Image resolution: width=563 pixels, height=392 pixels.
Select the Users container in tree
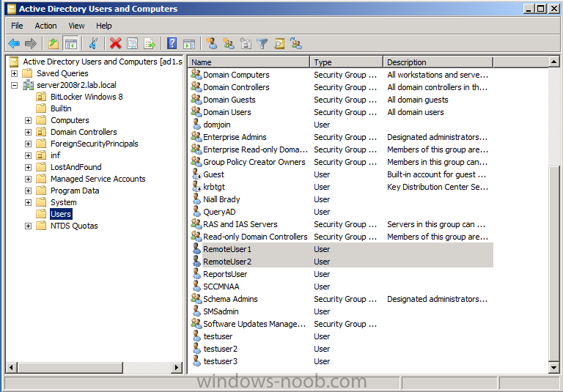61,214
